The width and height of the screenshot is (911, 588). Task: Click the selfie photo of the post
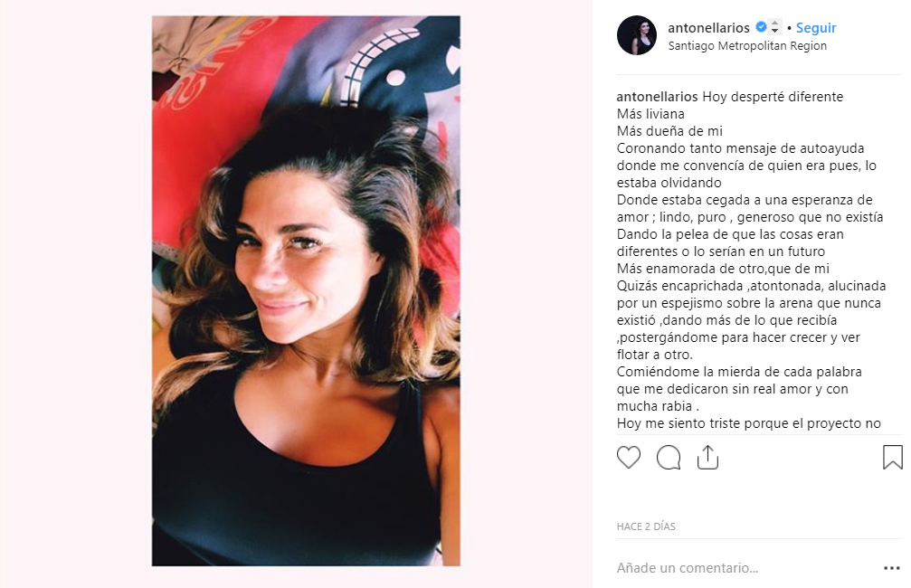coord(306,290)
